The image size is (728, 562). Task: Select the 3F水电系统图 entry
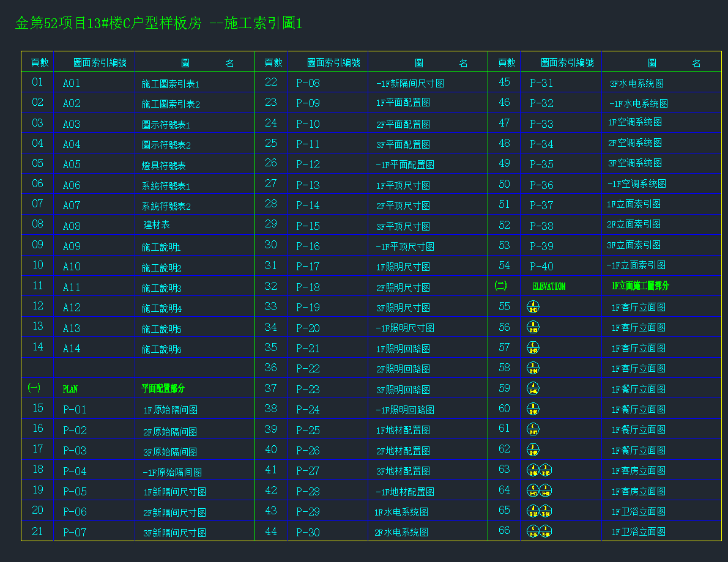click(x=636, y=83)
